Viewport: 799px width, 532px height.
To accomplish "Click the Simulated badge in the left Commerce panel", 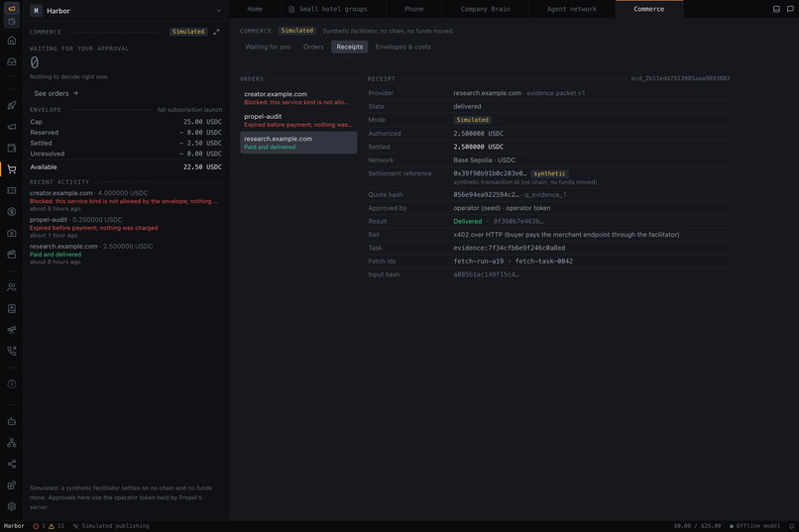I will (188, 32).
